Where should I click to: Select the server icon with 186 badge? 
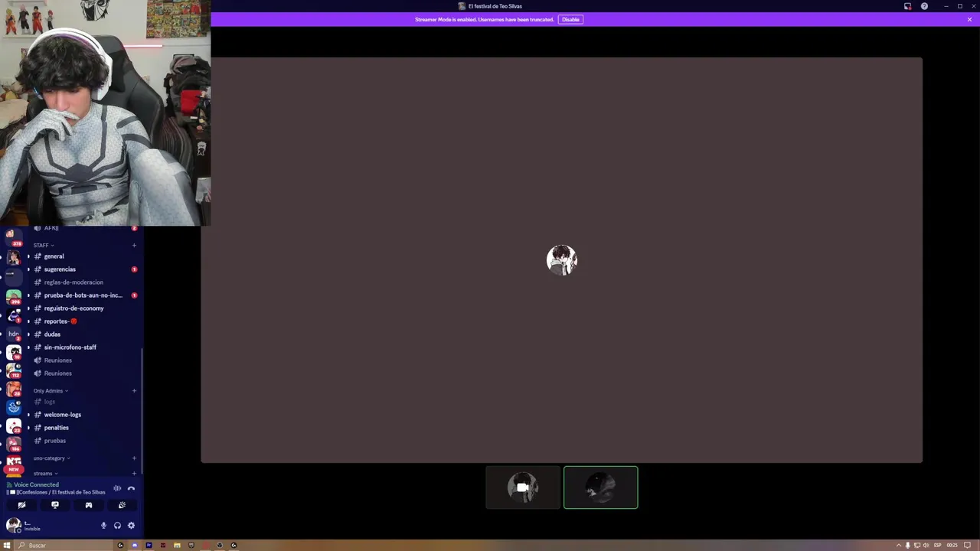click(x=14, y=444)
